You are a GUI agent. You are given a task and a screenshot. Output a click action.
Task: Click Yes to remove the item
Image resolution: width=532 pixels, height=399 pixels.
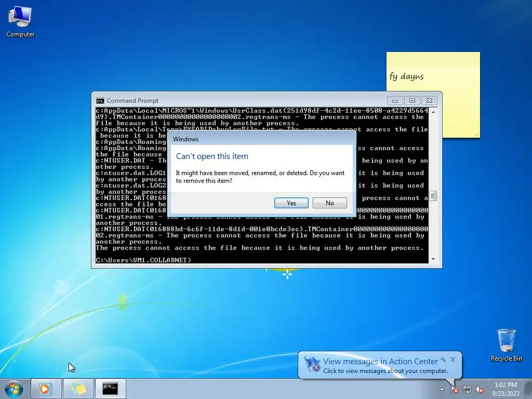[x=291, y=203]
